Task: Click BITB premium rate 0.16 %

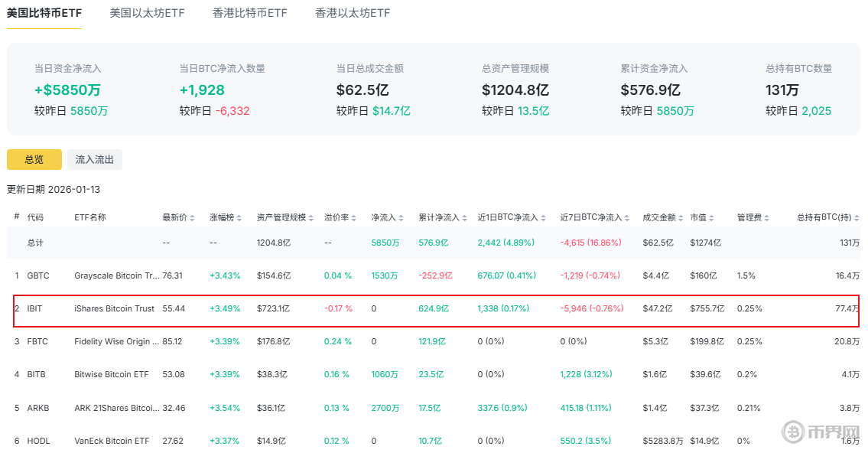Action: pos(336,374)
